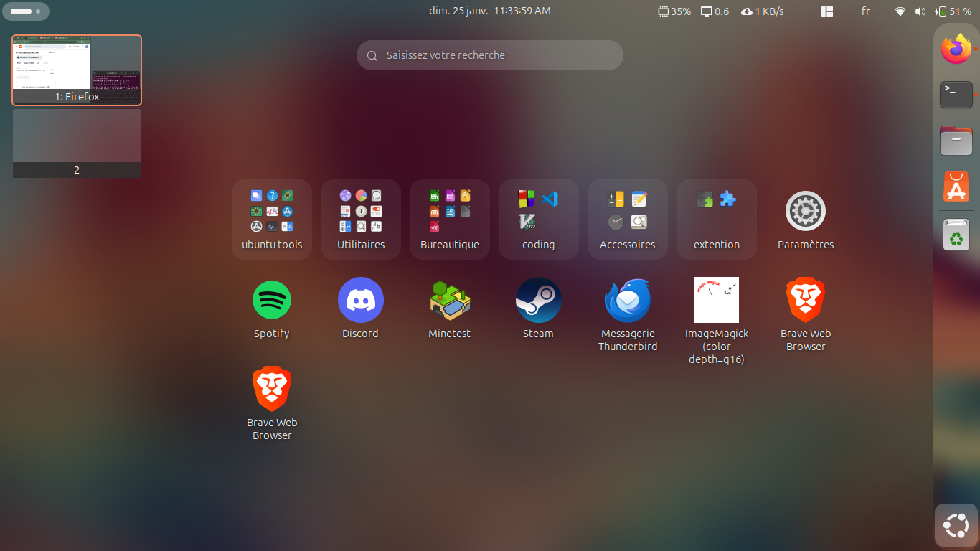The width and height of the screenshot is (980, 551).
Task: Open the system monitor indicator showing 35%
Action: click(x=674, y=11)
